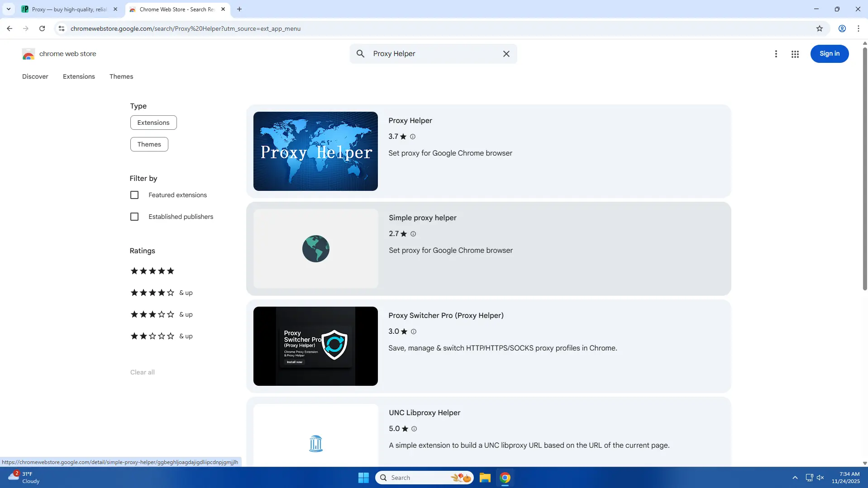Select the Extensions type filter chip
Screen dimensions: 868x488
click(x=153, y=123)
